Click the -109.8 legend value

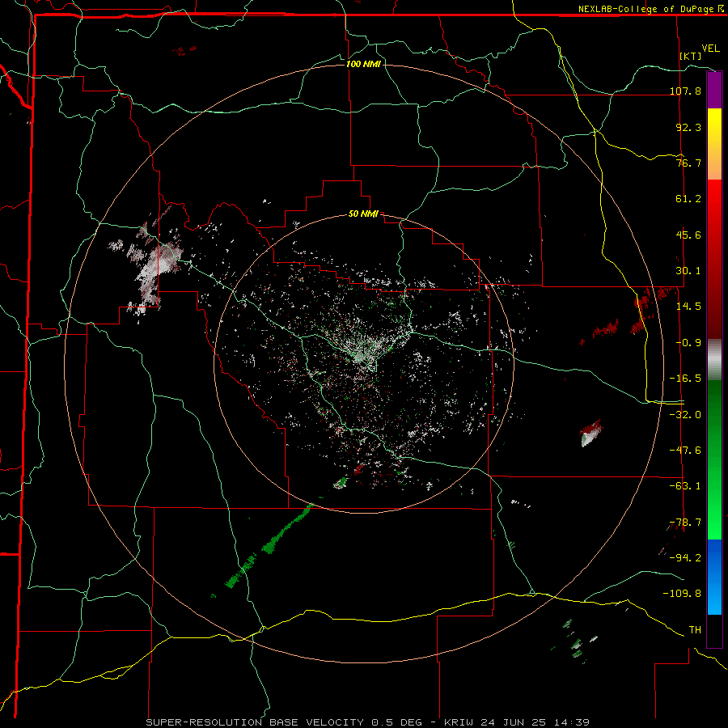click(683, 594)
